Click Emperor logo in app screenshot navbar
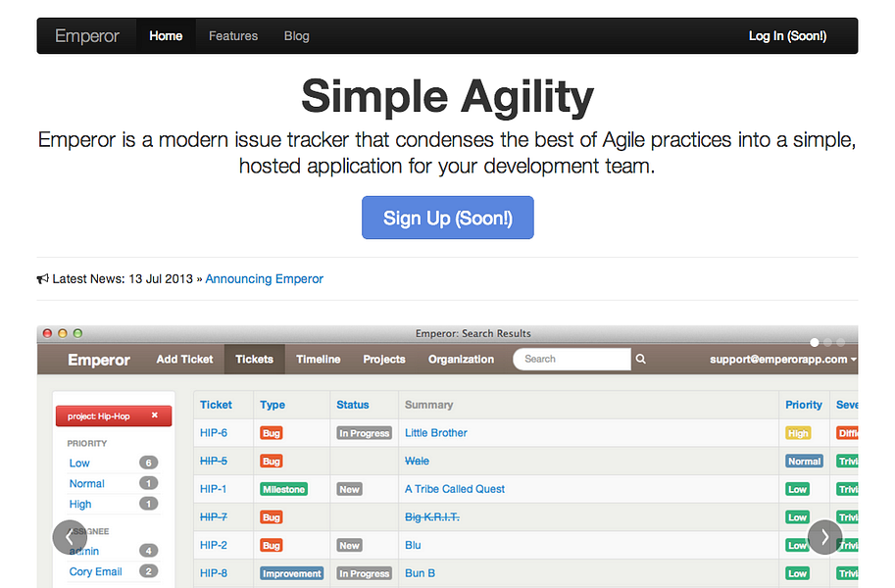 point(99,360)
